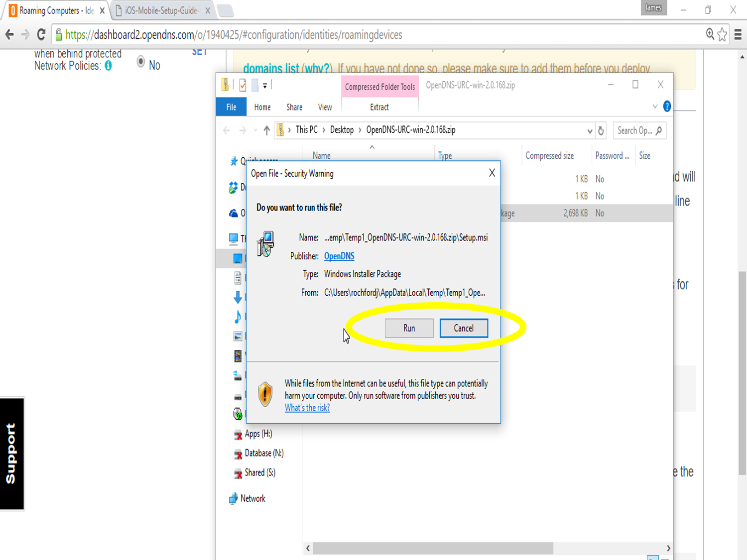Click the Documents icon in sidebar

tap(238, 278)
